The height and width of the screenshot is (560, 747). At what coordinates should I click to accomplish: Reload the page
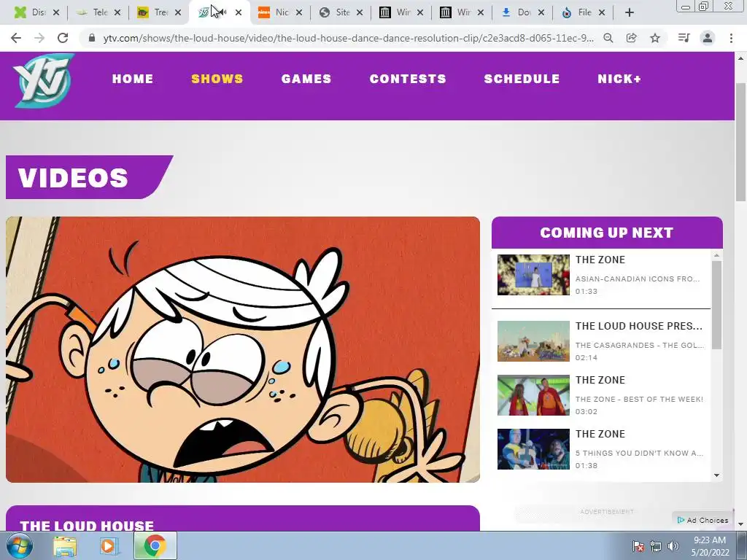pos(63,38)
